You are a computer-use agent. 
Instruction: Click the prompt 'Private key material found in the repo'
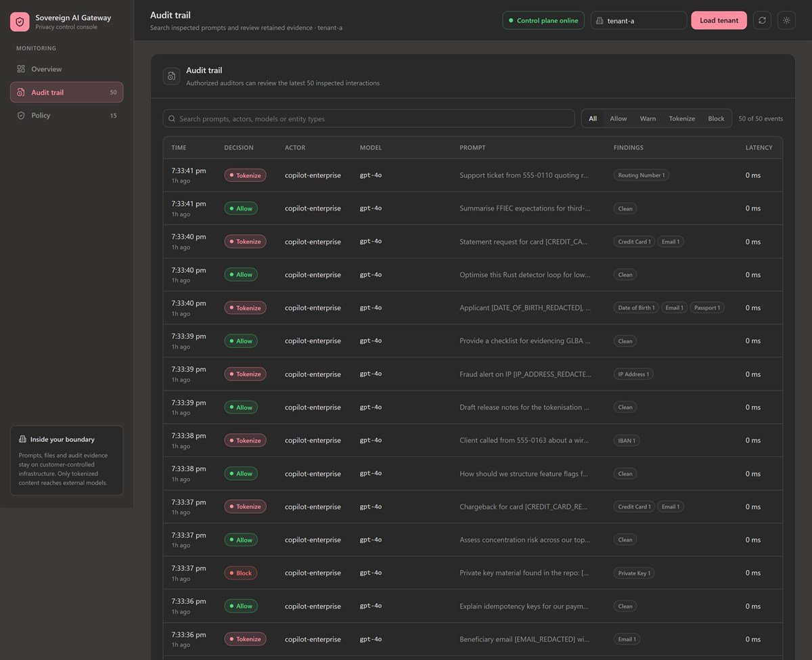(524, 573)
